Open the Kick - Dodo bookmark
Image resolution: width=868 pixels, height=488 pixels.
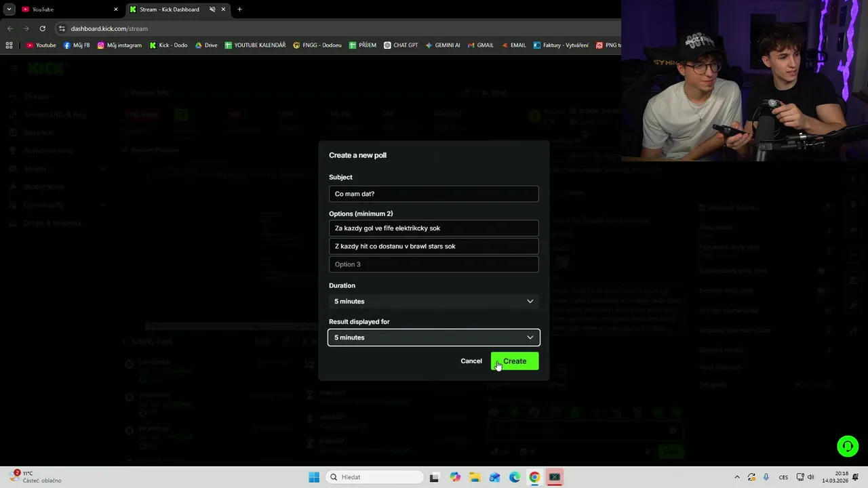coord(168,45)
